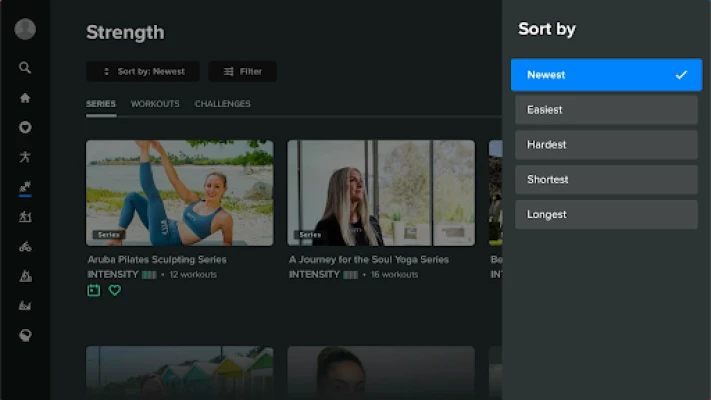The image size is (711, 400).
Task: Select the Newest sort option
Action: (x=606, y=75)
